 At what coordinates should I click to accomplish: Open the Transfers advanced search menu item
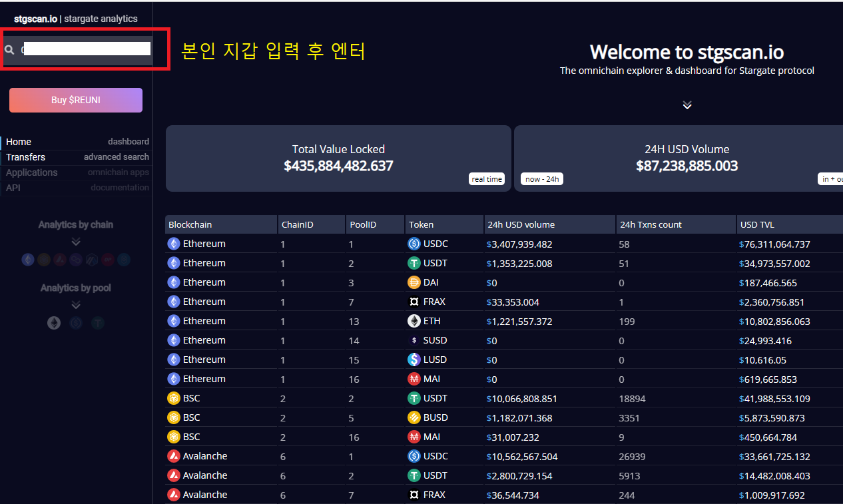click(x=77, y=157)
